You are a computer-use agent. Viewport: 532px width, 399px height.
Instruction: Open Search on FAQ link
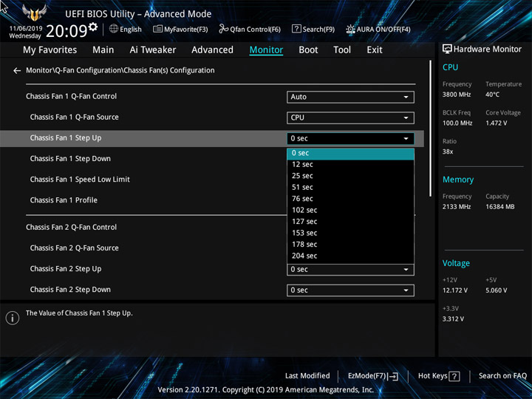tap(502, 376)
